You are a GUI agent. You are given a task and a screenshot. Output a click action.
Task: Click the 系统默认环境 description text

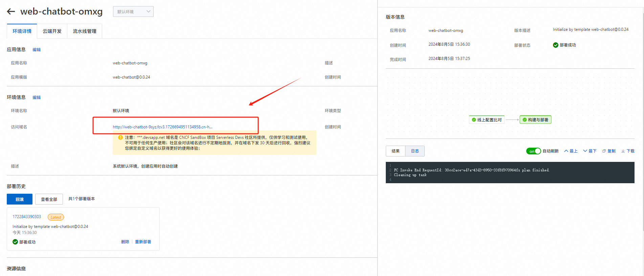tap(145, 166)
